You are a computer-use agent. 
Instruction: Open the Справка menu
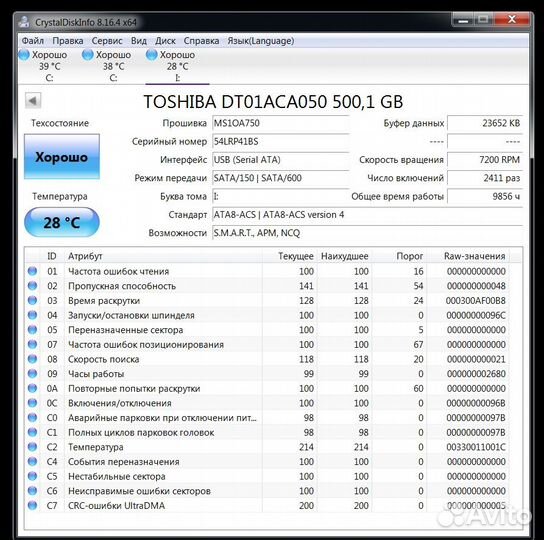[201, 41]
